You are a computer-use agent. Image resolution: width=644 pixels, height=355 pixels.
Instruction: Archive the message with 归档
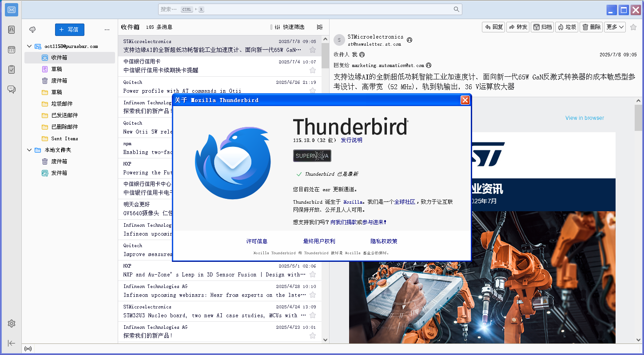point(542,27)
